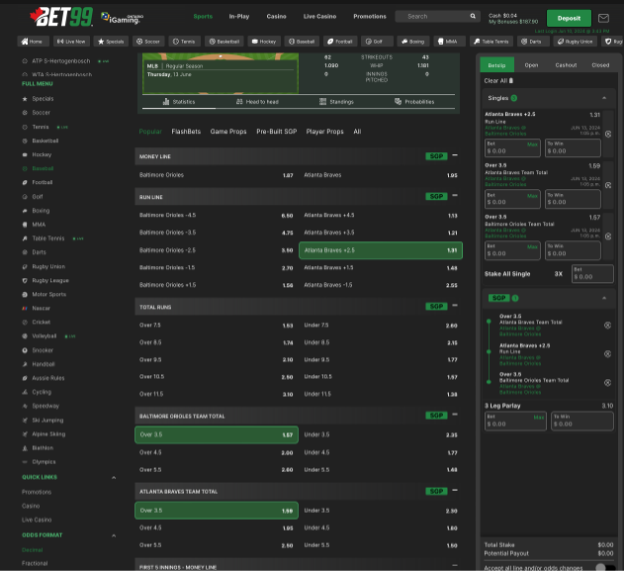624x572 pixels.
Task: Toggle accept all line and odds changes
Action: click(x=602, y=567)
